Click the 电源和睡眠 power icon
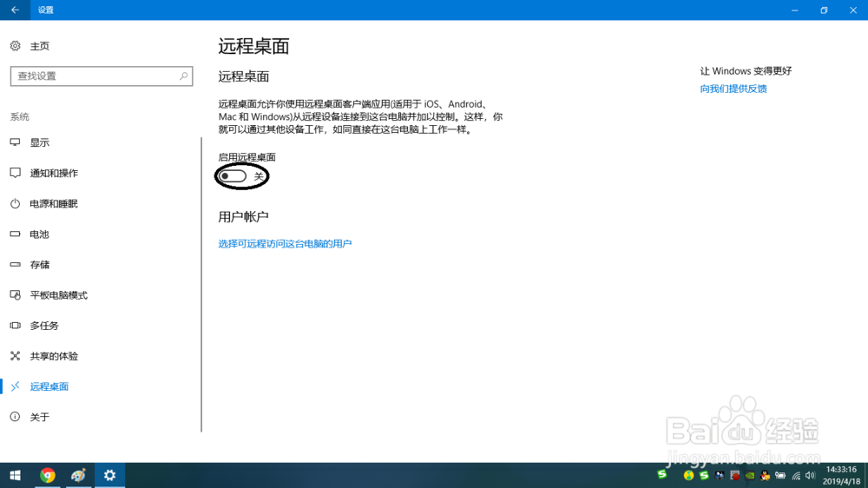The height and width of the screenshot is (488, 868). 15,203
